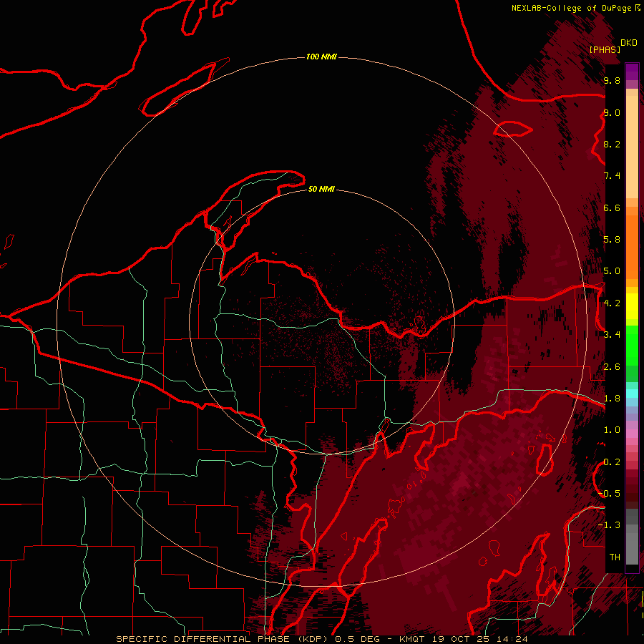This screenshot has height=644, width=644.
Task: Click the NEXLAB-College of DuPage title text
Action: point(571,8)
